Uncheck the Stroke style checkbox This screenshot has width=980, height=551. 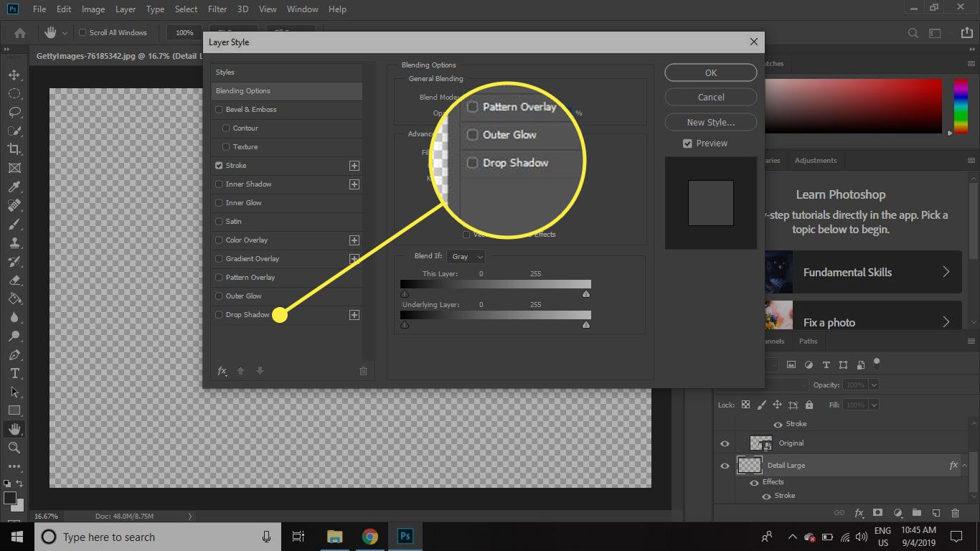[219, 166]
